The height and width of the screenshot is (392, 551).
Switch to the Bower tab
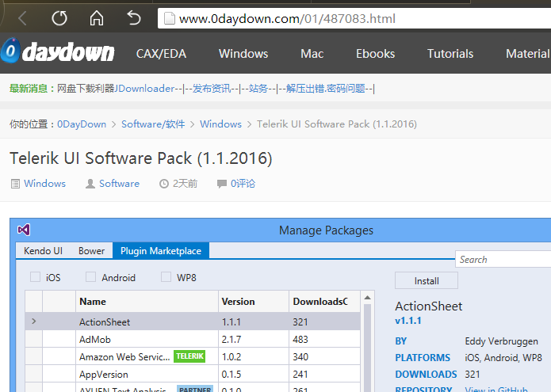pyautogui.click(x=91, y=250)
